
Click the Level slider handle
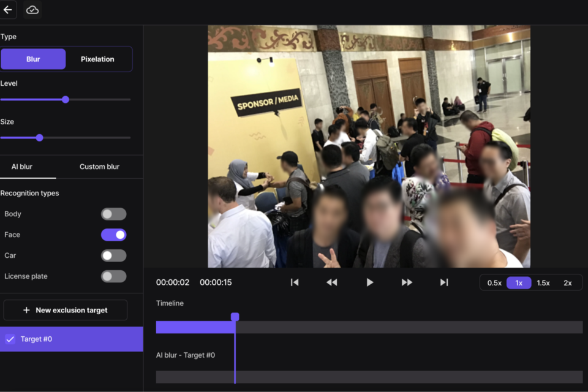[x=66, y=99]
